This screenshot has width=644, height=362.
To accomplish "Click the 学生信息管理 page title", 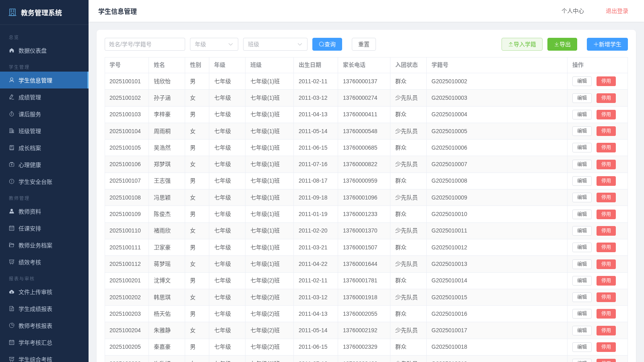I will [118, 11].
